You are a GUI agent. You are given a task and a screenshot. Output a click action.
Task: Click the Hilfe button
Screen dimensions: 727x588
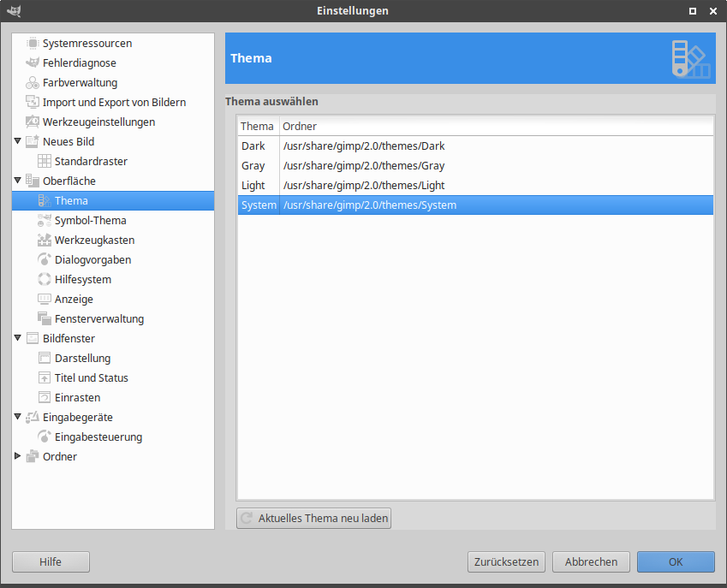51,561
